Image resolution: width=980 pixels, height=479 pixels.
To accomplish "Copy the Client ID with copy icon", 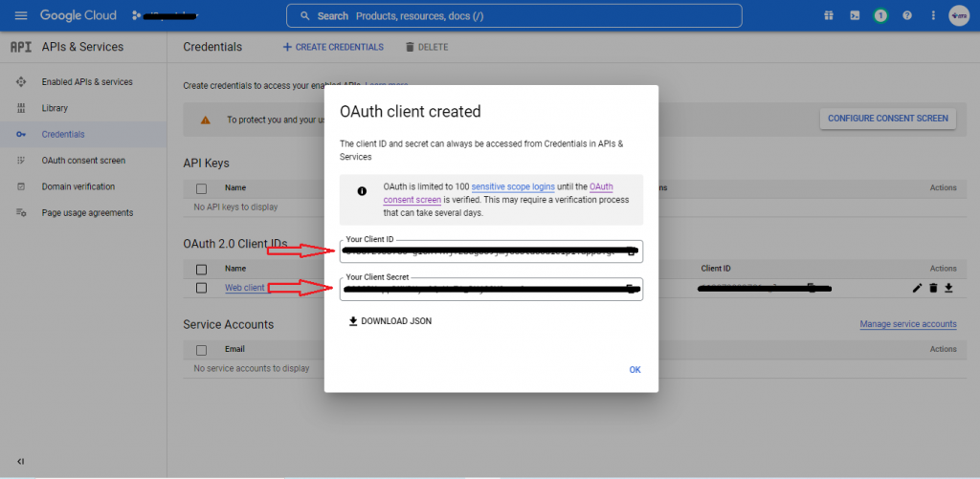I will click(632, 251).
